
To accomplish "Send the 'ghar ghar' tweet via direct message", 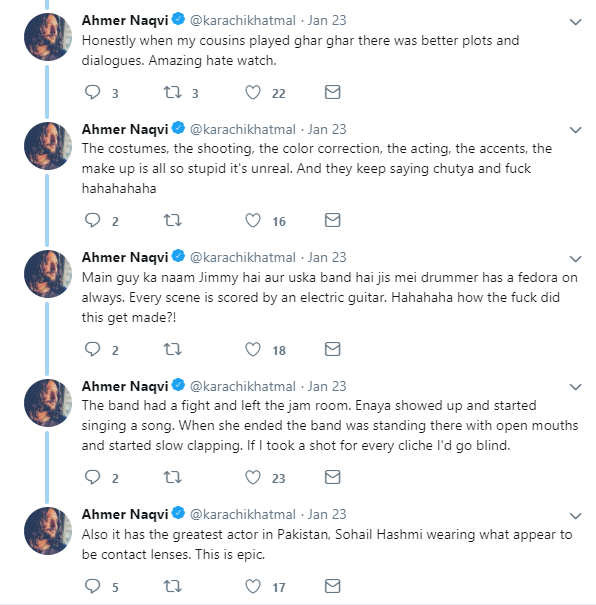I will click(333, 92).
